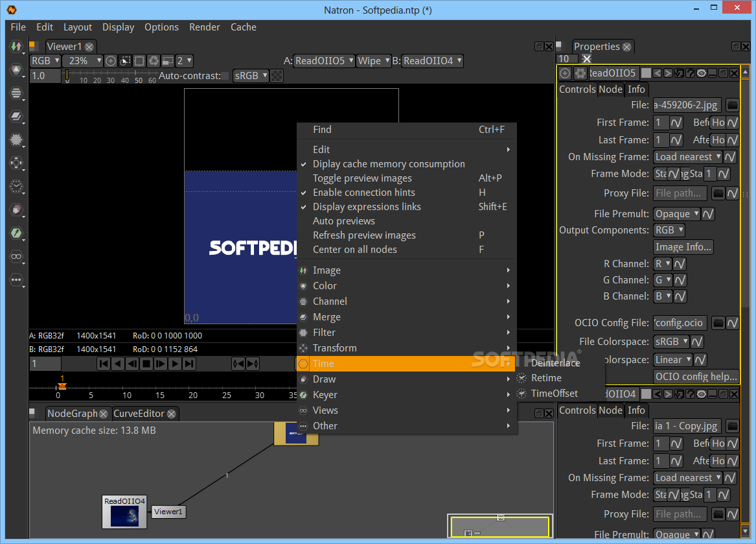Click the viewer gain slider handle
This screenshot has width=756, height=544.
67,76
